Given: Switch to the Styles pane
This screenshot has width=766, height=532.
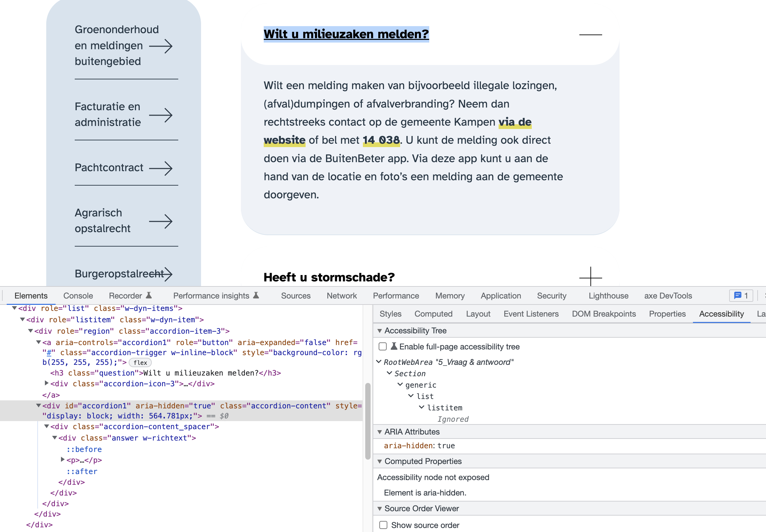Looking at the screenshot, I should [x=390, y=314].
